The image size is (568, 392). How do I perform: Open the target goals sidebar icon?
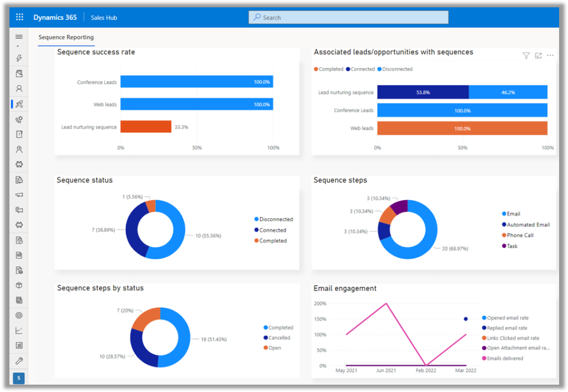[x=19, y=315]
